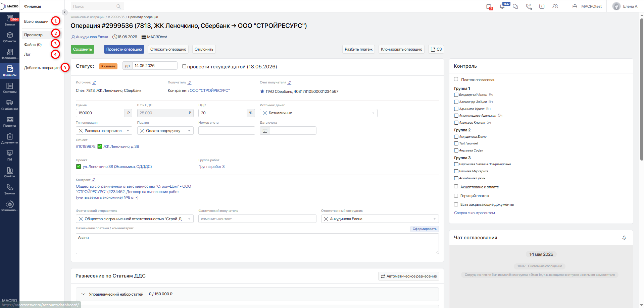Enable провести текущей датой checkbox
The height and width of the screenshot is (308, 644).
click(x=184, y=66)
